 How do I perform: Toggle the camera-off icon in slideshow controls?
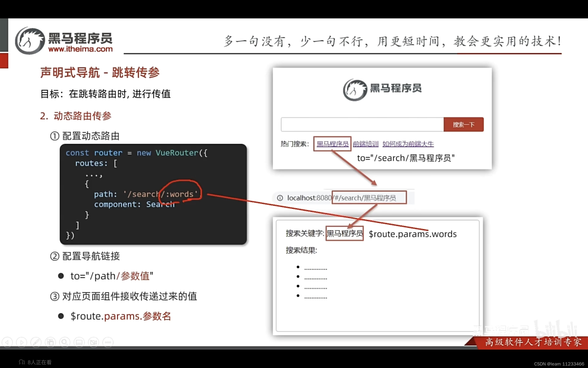click(x=93, y=342)
